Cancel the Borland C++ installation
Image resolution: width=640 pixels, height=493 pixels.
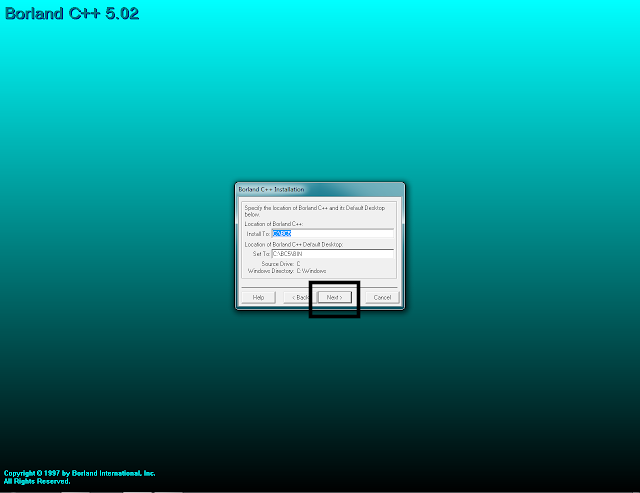point(382,298)
